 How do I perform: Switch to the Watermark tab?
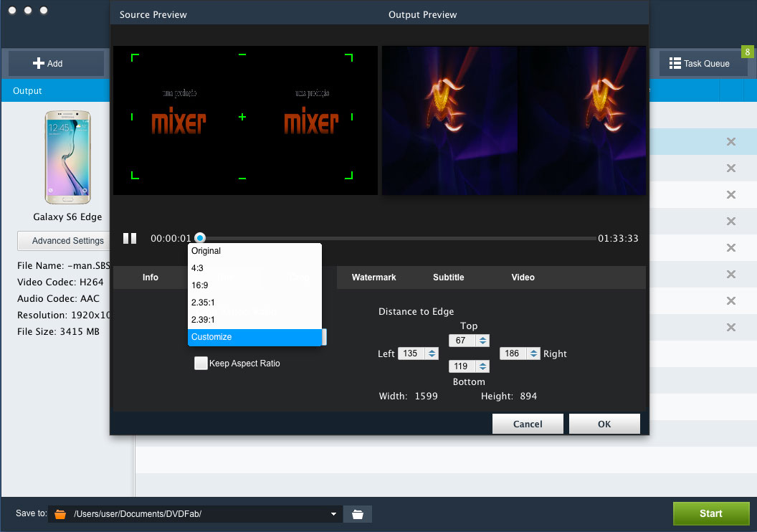click(373, 277)
